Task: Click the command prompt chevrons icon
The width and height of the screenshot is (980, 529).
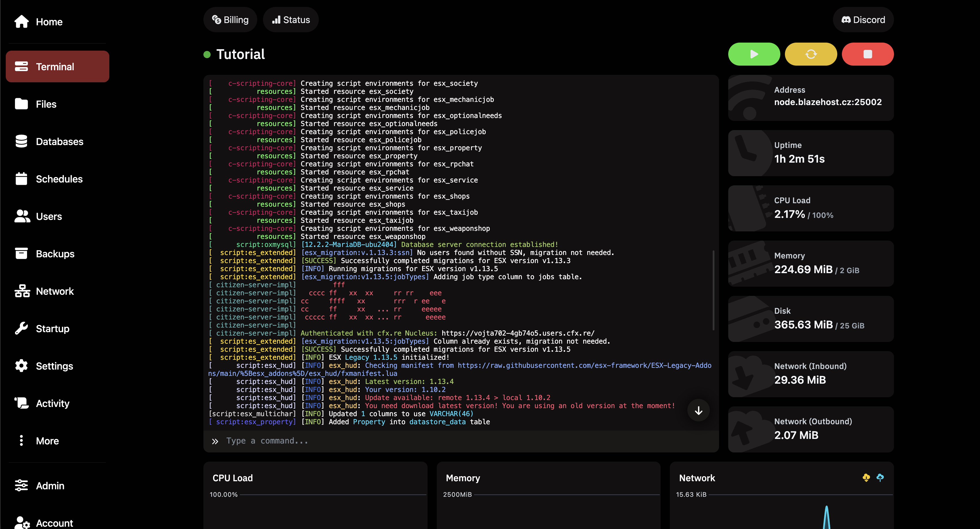Action: pyautogui.click(x=215, y=441)
